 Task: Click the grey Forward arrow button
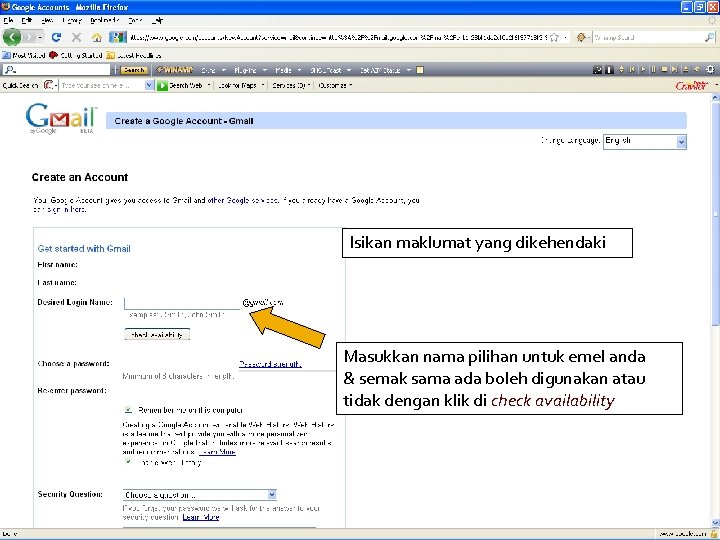coord(30,37)
